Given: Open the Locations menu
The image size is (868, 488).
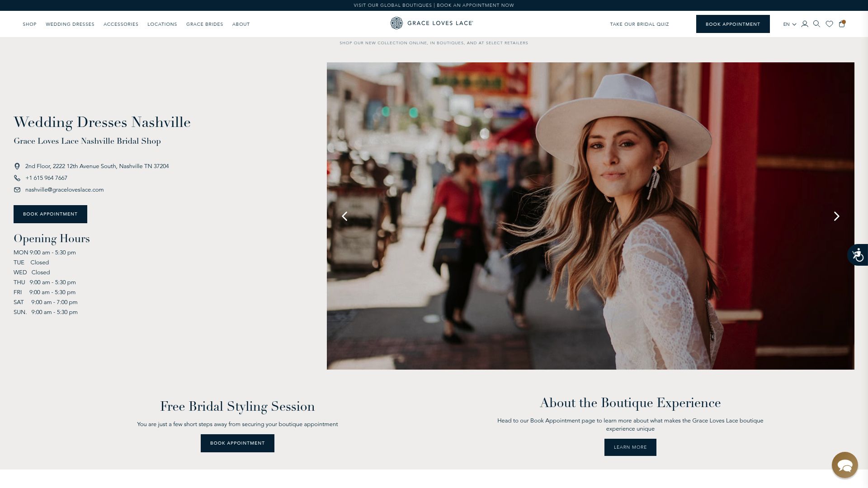Looking at the screenshot, I should point(162,24).
